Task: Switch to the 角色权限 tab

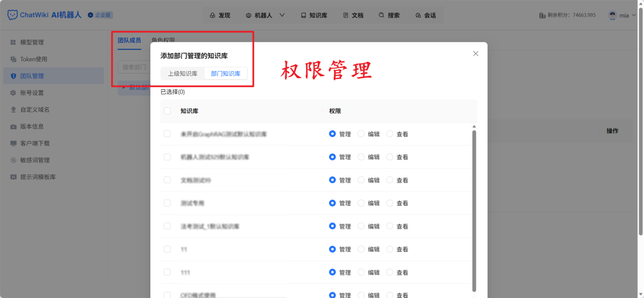Action: (162, 40)
